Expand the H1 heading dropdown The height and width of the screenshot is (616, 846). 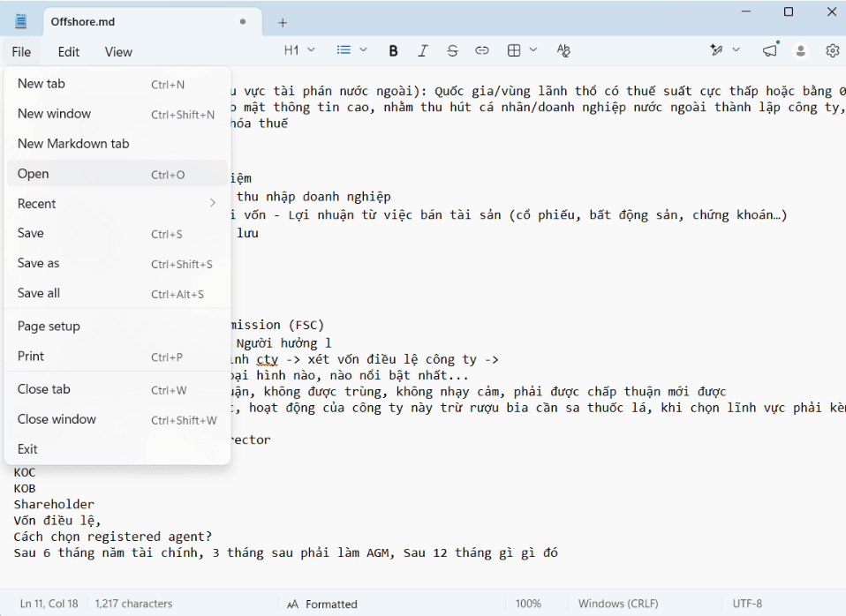(x=299, y=50)
